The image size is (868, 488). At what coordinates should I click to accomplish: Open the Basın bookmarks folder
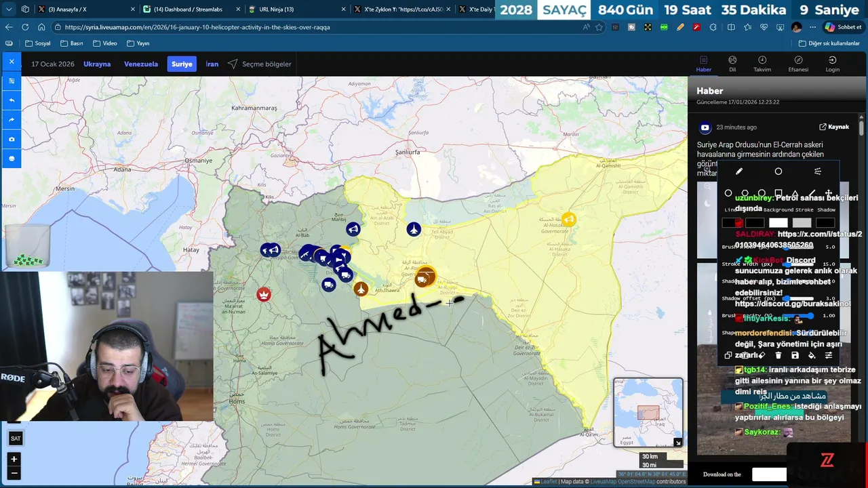pos(71,43)
